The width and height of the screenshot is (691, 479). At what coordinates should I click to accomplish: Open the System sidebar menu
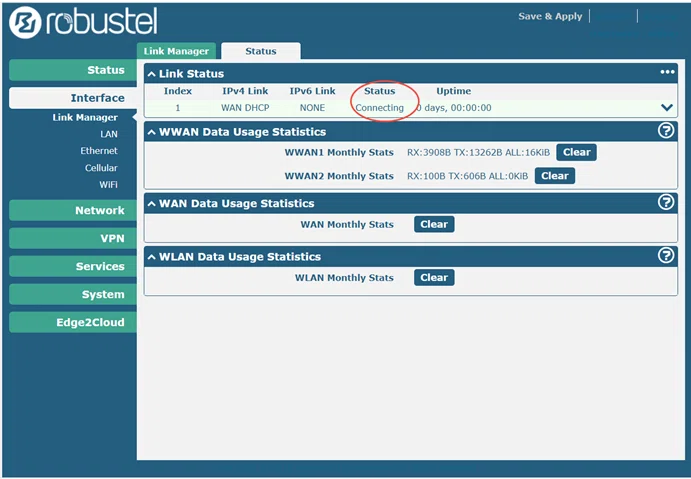pos(73,294)
